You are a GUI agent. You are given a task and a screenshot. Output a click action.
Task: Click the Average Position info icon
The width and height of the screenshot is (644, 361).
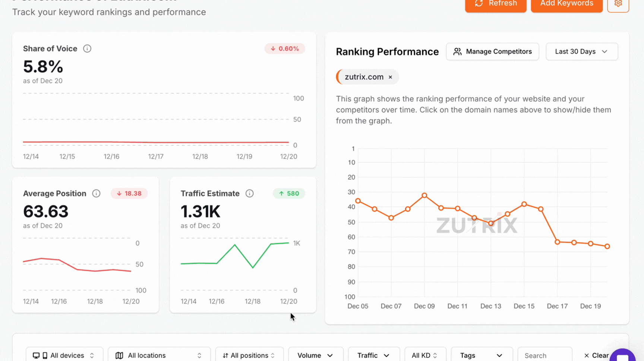(96, 193)
